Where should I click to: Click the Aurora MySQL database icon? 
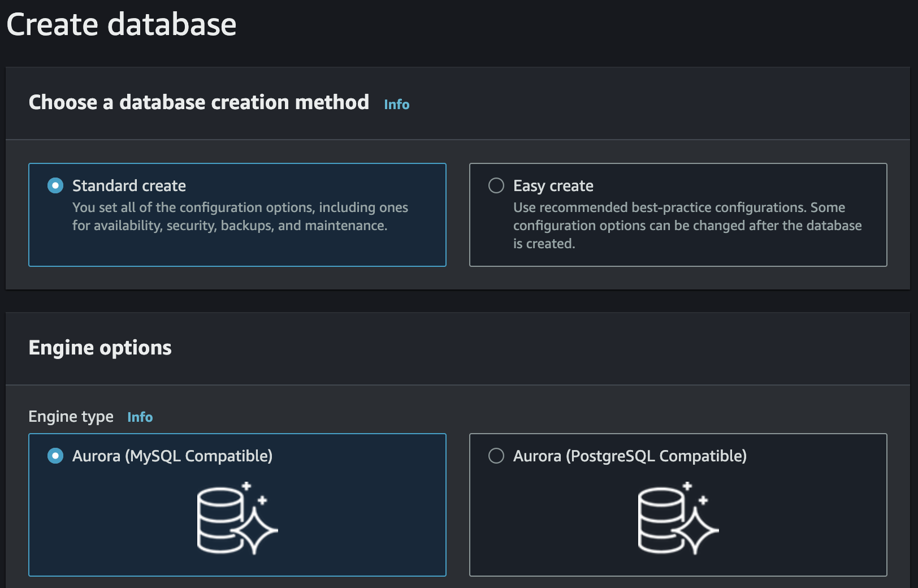(237, 518)
